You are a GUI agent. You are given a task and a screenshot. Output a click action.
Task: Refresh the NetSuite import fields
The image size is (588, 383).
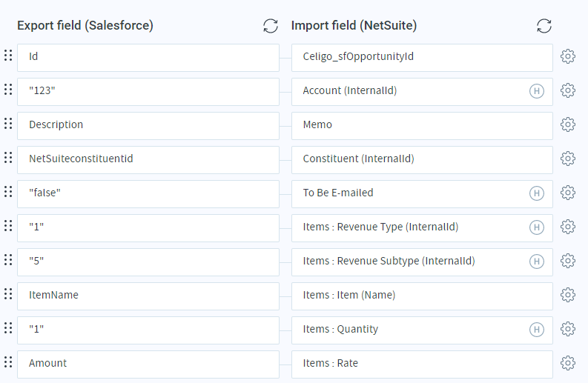coord(544,26)
